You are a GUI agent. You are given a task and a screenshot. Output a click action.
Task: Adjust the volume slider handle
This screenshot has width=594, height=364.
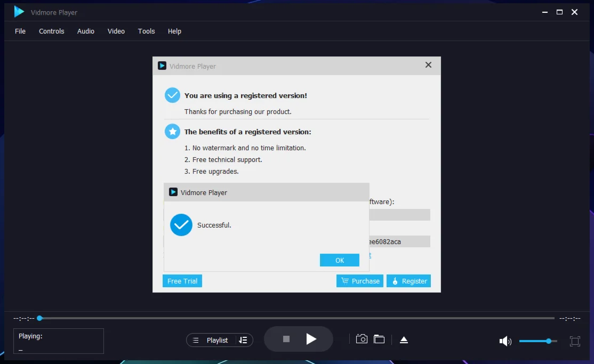pos(549,341)
